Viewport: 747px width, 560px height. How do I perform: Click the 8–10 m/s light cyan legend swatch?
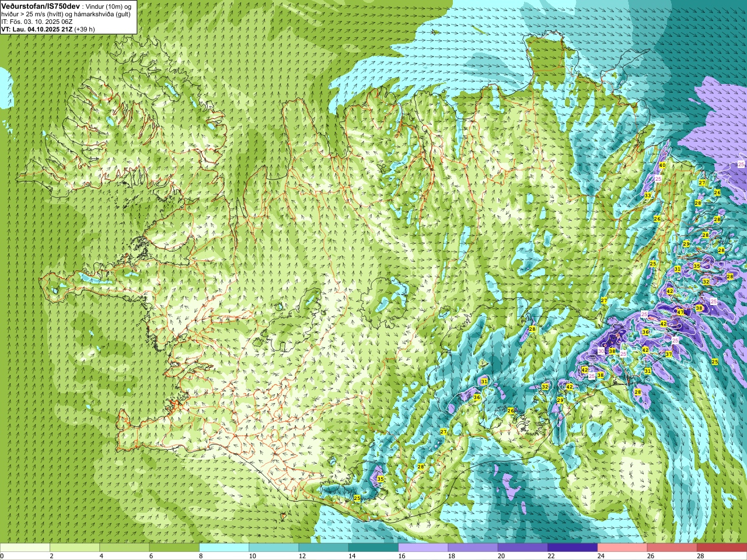(x=224, y=548)
